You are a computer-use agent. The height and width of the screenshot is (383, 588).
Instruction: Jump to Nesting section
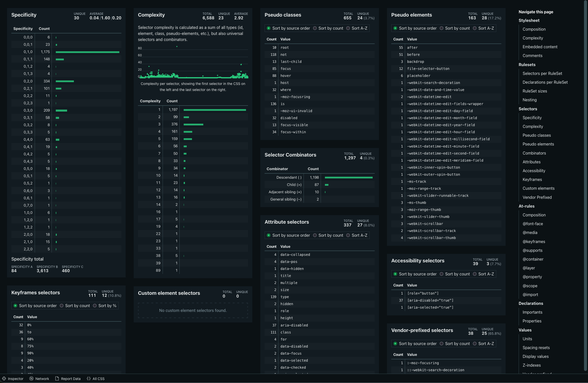pos(529,100)
